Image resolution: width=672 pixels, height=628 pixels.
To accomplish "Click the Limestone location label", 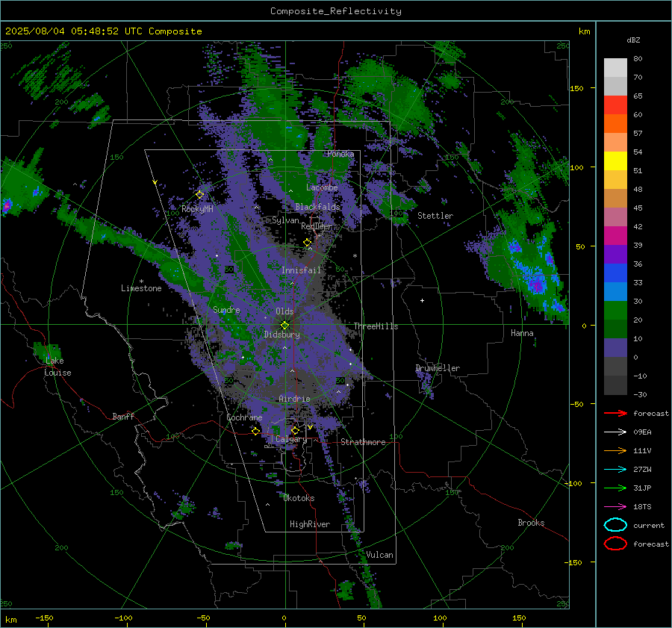I will point(141,288).
